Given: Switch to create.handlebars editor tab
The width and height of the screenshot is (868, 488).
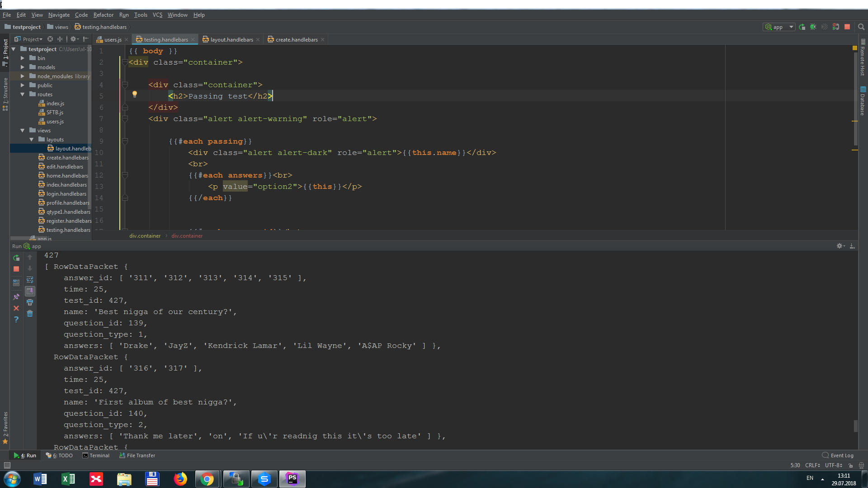Looking at the screenshot, I should 297,40.
